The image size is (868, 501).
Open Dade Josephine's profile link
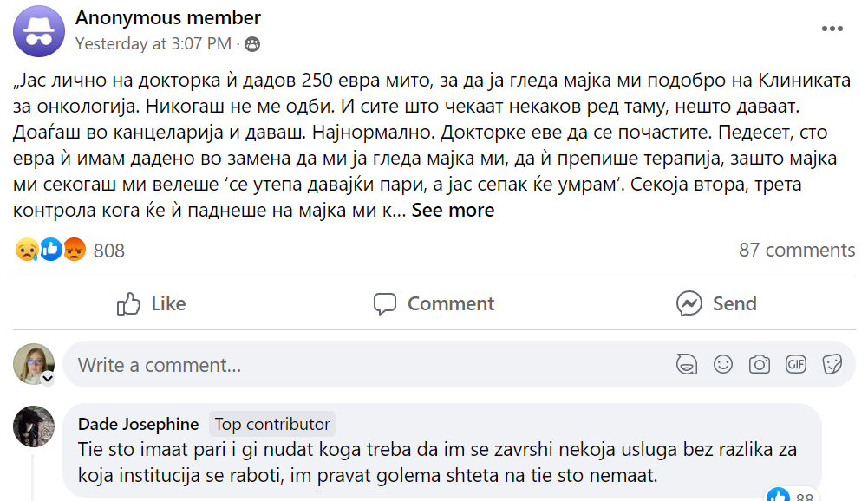pos(138,424)
